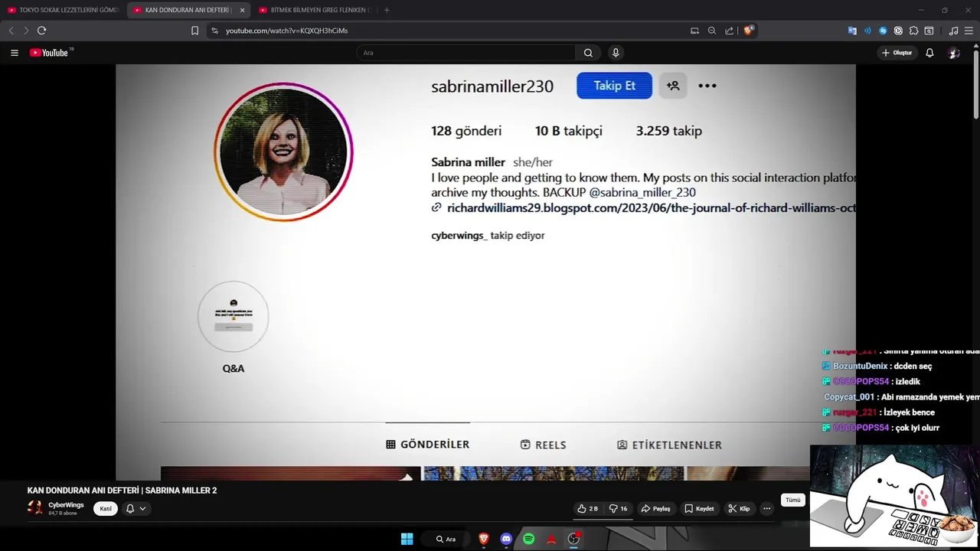Open Brave main hamburger menu

pos(969,31)
